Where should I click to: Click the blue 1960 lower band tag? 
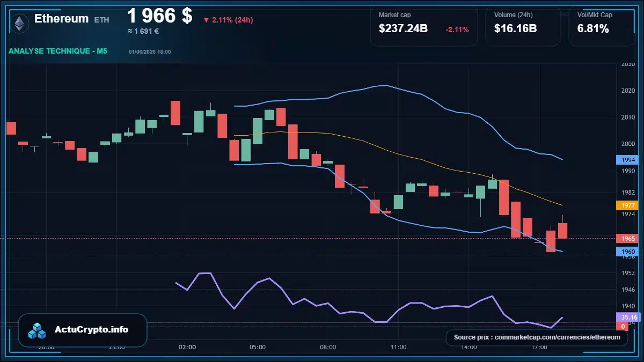(x=626, y=252)
